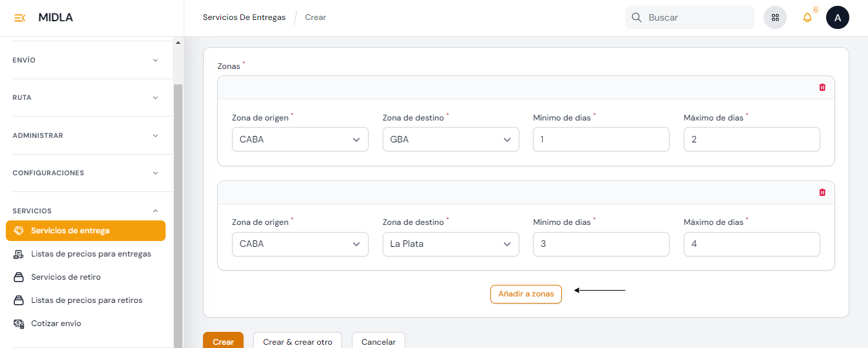
Task: Delete the CABA to GBA zone row
Action: click(822, 87)
